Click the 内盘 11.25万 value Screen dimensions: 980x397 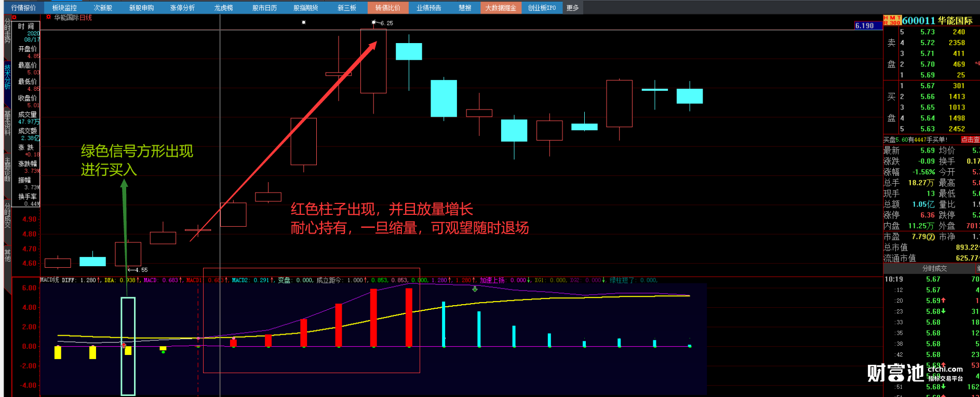point(921,226)
